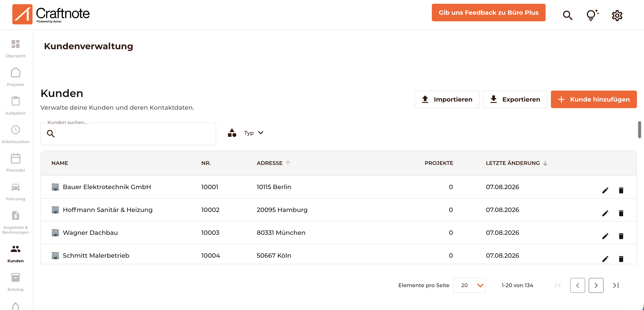644x310 pixels.
Task: Jump to the last page of customers
Action: click(x=616, y=285)
